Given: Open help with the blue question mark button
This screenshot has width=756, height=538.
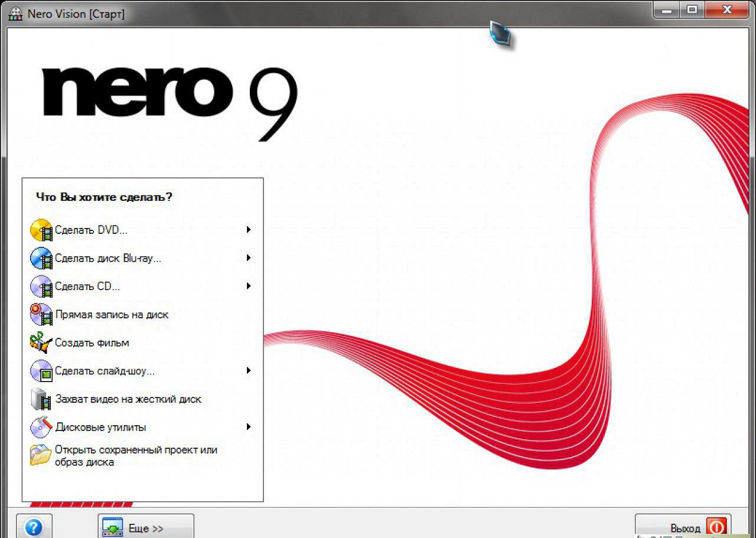Looking at the screenshot, I should click(x=34, y=526).
